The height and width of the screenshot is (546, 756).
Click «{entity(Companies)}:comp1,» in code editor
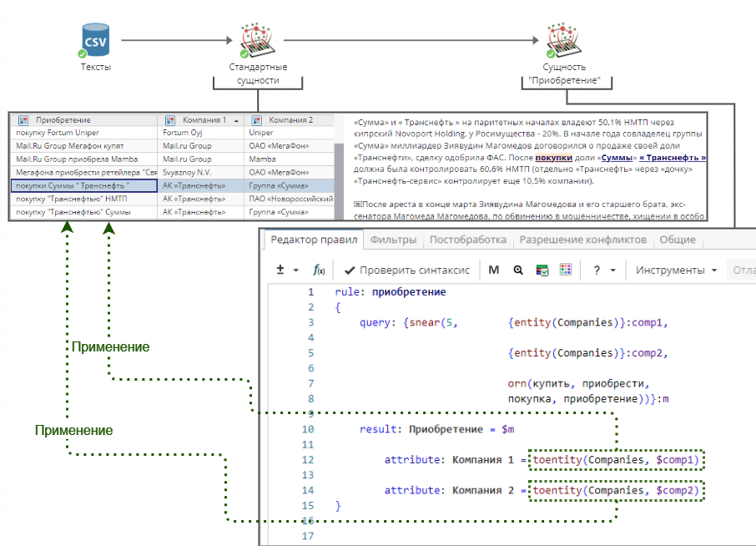click(587, 323)
